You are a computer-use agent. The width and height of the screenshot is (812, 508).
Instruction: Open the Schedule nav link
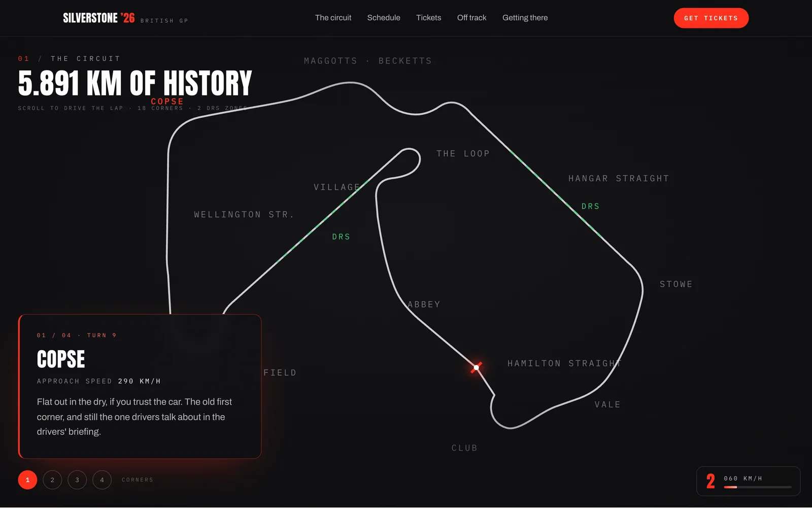(384, 18)
